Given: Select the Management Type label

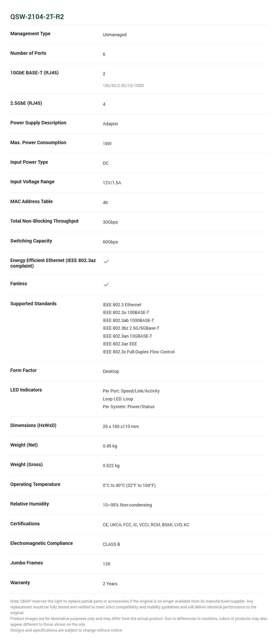Looking at the screenshot, I should [x=30, y=33].
